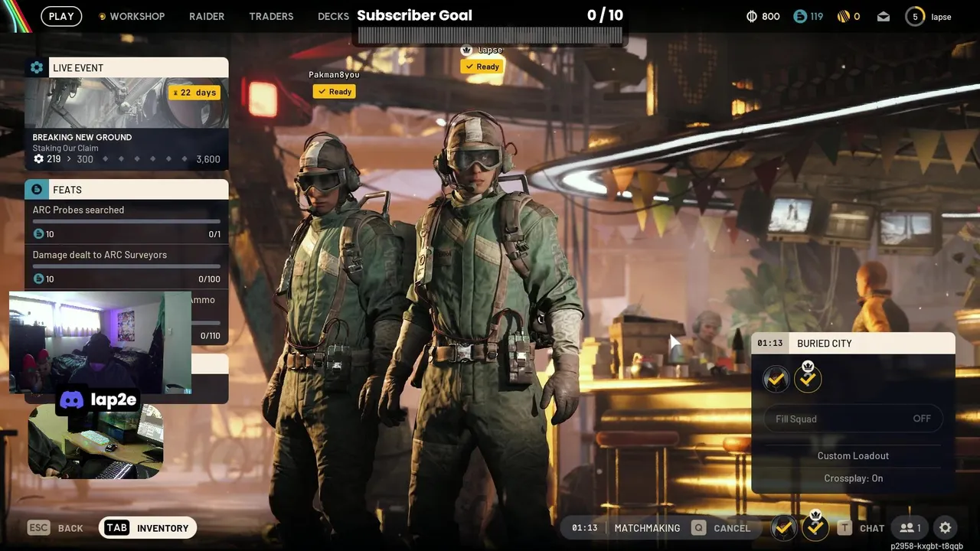Image resolution: width=980 pixels, height=551 pixels.
Task: Switch to the RAIDER tab
Action: [x=207, y=16]
